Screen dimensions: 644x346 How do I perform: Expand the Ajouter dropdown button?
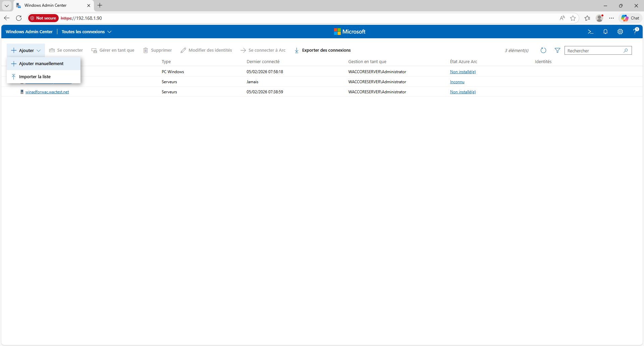(x=26, y=50)
